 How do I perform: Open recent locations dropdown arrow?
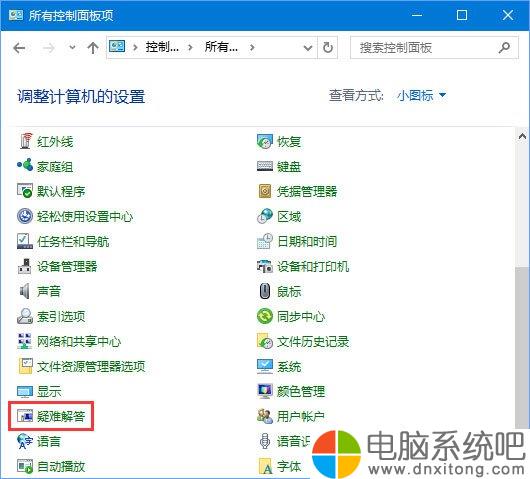[x=72, y=47]
